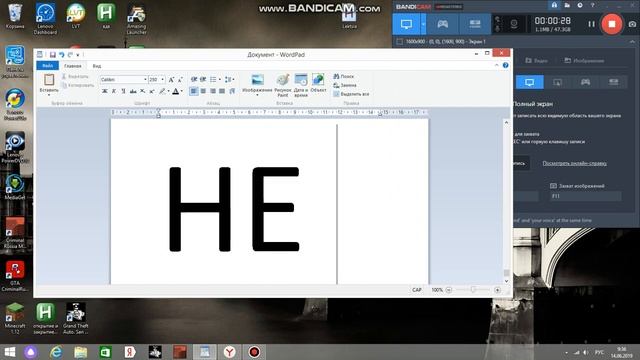Take a Bandicam screenshot with camera icon
Screen dimensions: 640x360
[632, 24]
